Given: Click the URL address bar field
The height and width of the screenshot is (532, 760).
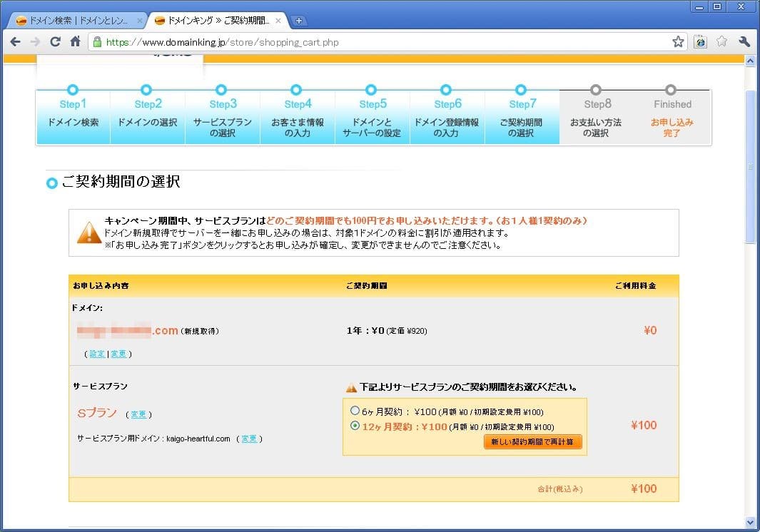Looking at the screenshot, I should 385,42.
